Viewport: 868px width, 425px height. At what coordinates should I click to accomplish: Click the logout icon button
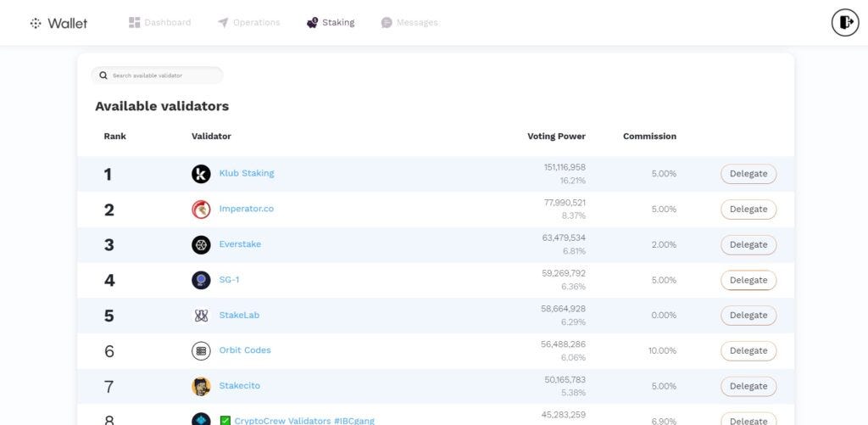845,23
